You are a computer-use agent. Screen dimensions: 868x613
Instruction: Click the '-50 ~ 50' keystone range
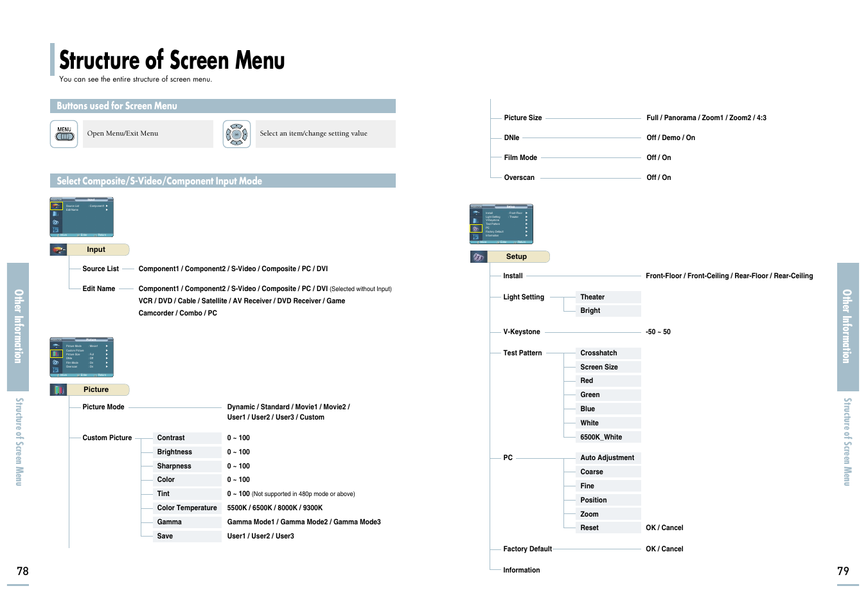click(658, 332)
